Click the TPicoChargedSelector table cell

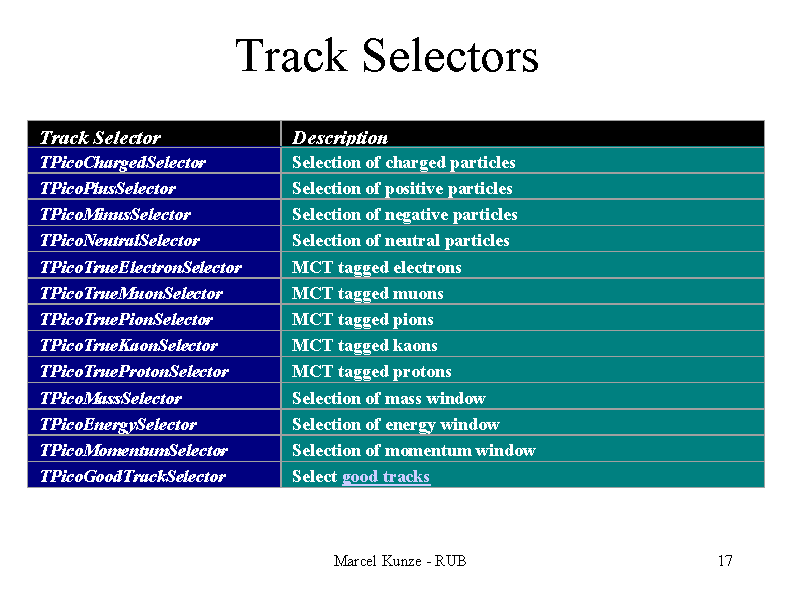point(123,162)
